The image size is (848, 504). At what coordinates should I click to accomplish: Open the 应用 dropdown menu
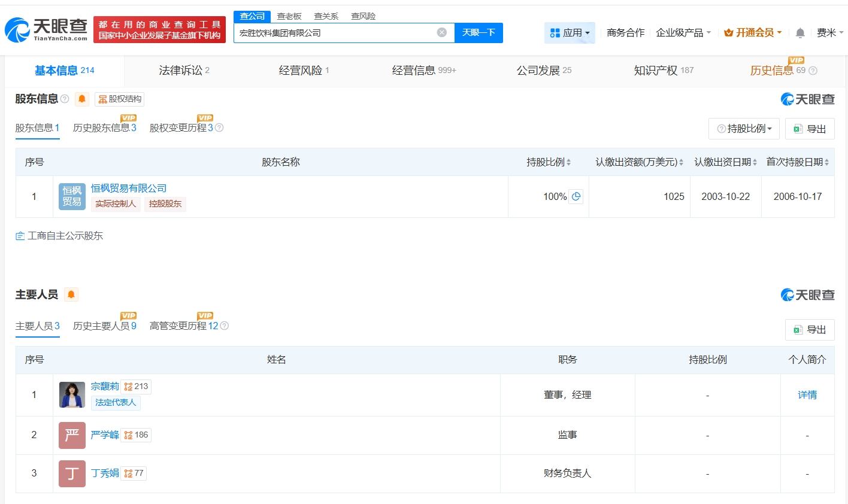[570, 33]
